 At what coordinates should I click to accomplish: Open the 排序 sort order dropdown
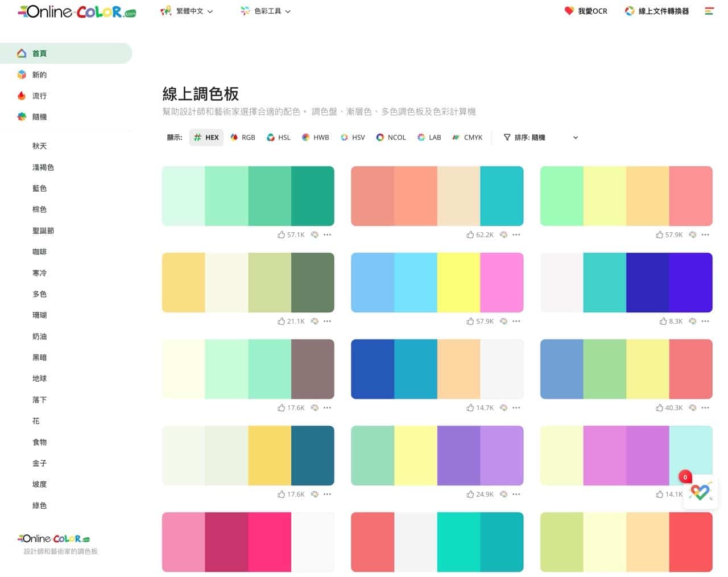(x=540, y=137)
